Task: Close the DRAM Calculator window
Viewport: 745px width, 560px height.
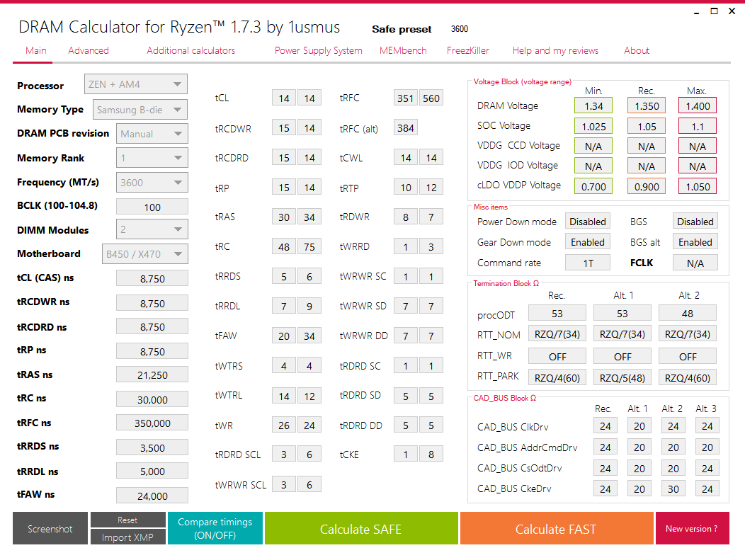Action: click(732, 11)
